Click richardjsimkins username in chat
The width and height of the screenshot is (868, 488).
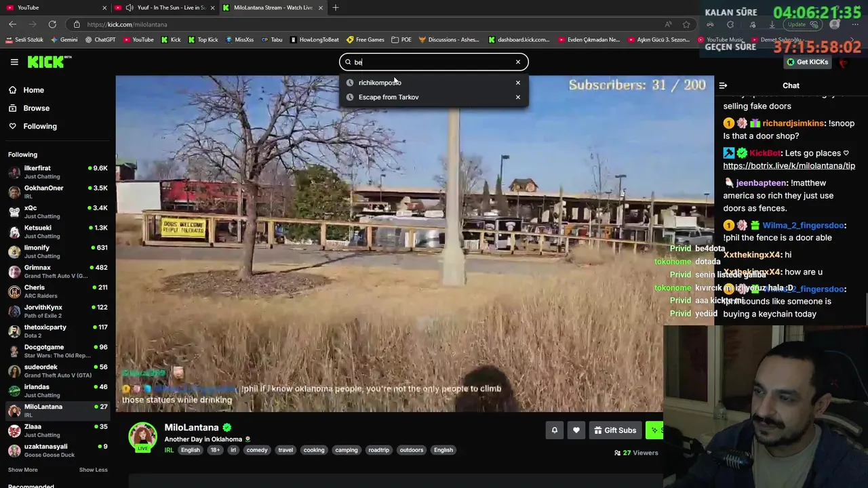(793, 123)
